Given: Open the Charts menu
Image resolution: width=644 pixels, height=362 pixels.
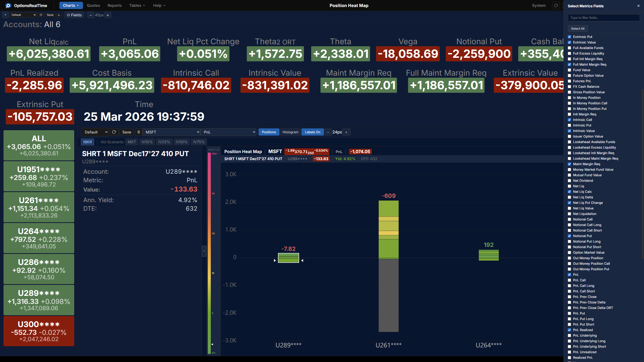Looking at the screenshot, I should coord(71,5).
